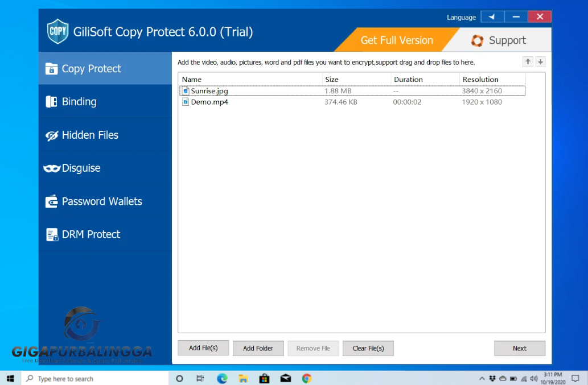The height and width of the screenshot is (385, 588).
Task: Open network settings tray icon
Action: [x=524, y=379]
